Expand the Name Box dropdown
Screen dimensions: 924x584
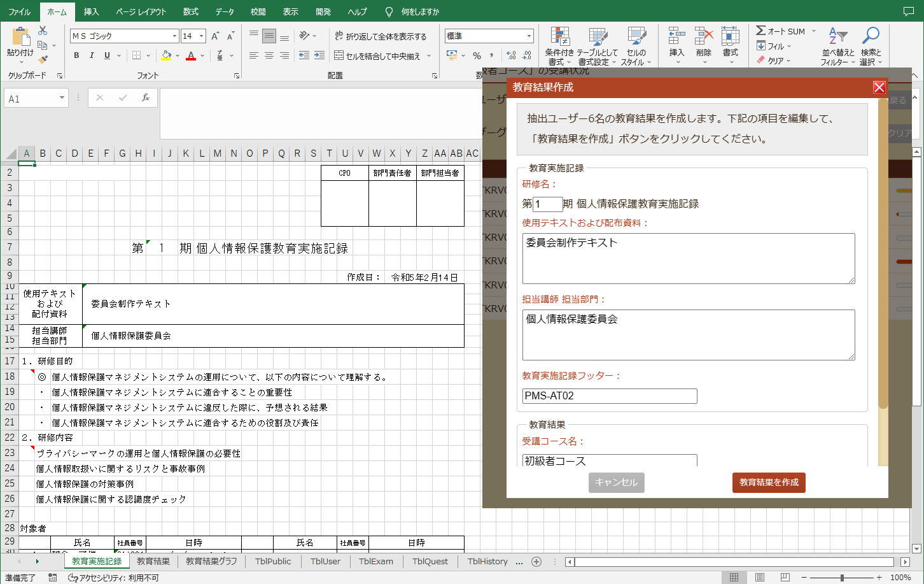[62, 98]
